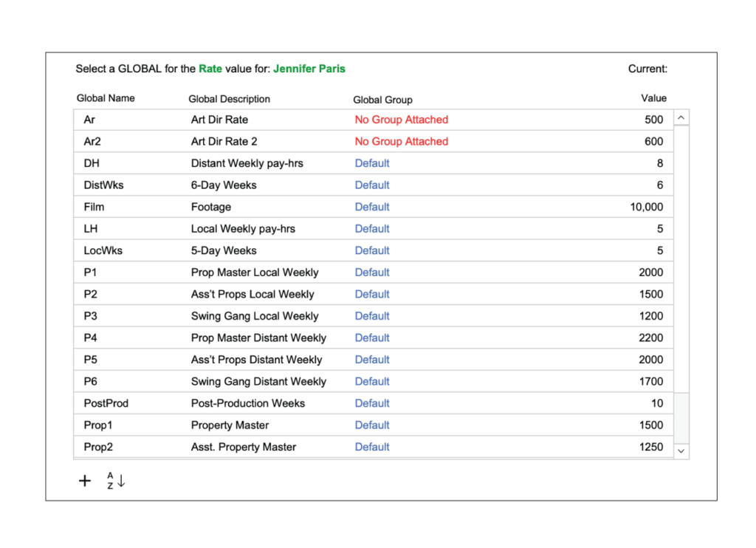Click the Art Dir Rate 2 description

coord(224,141)
